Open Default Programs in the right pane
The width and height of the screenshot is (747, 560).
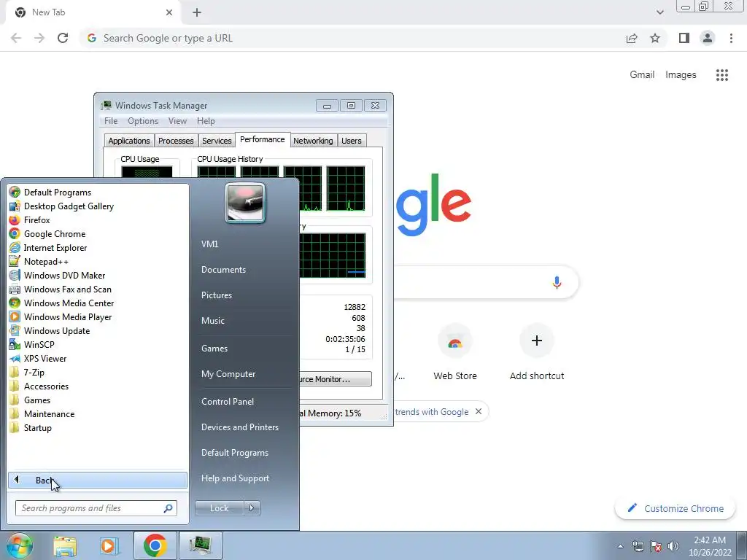235,453
